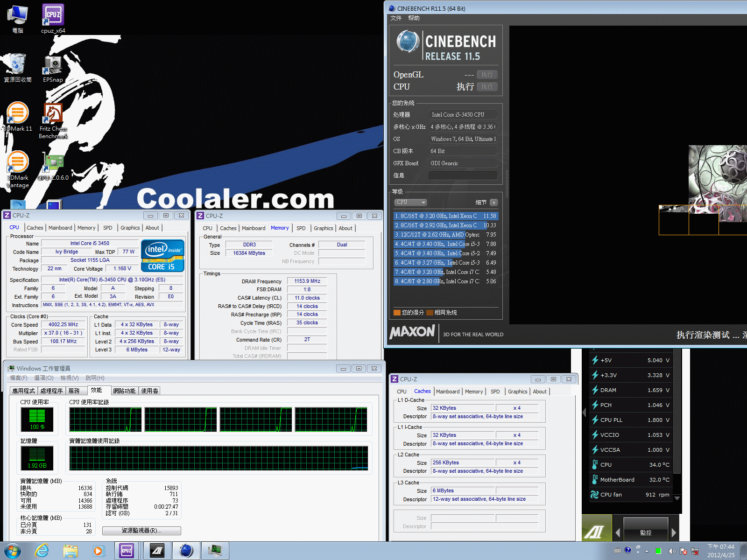This screenshot has height=560, width=747.
Task: Open the 文件 menu in Cinebench
Action: tap(396, 18)
